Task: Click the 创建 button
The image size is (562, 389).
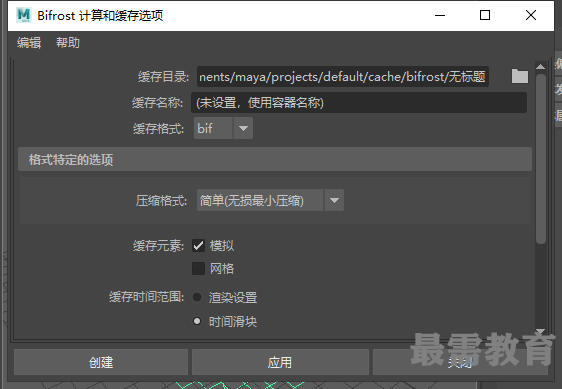Action: point(101,362)
